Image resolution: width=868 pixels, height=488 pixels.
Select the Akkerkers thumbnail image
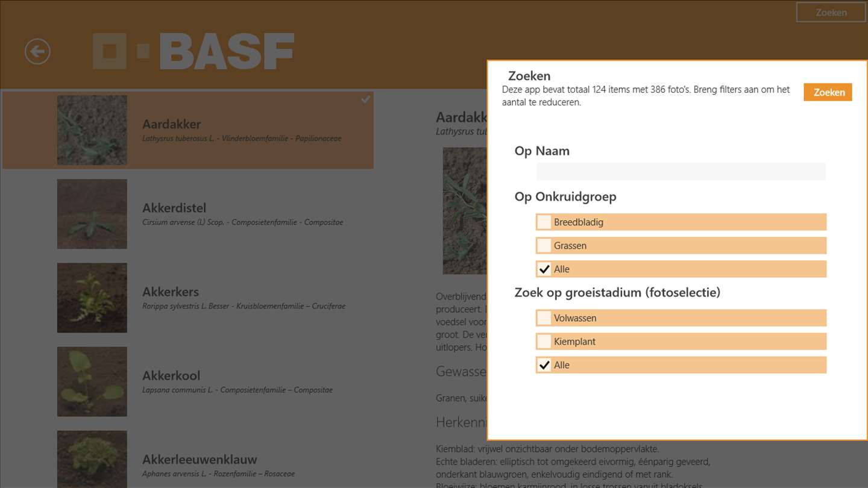click(x=92, y=298)
